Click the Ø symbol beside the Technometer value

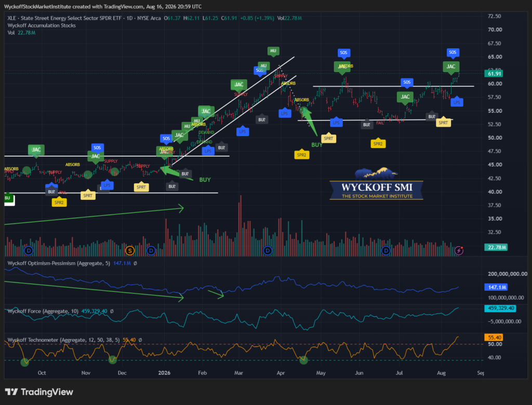click(140, 340)
